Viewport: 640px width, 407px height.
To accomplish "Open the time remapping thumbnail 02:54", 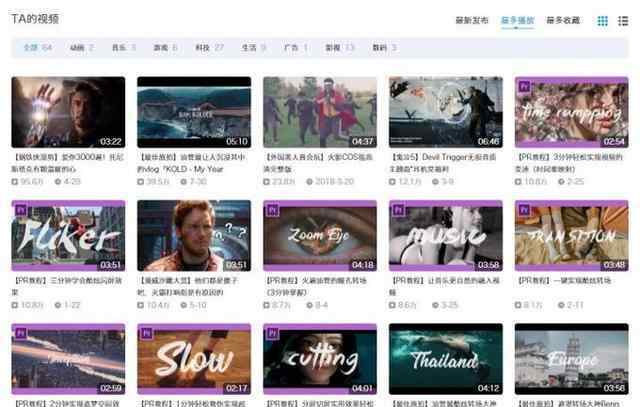I will (571, 112).
